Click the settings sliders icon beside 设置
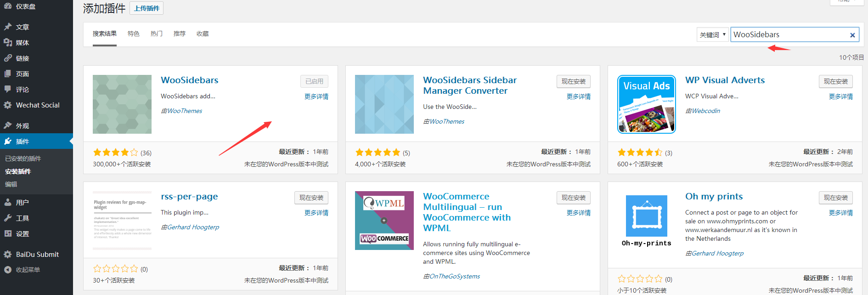868x295 pixels. (8, 233)
